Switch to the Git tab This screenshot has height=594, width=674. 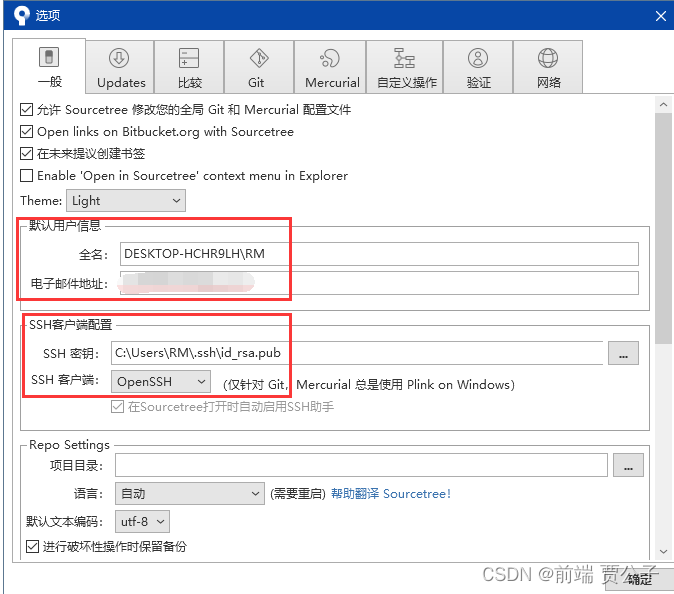[x=259, y=67]
